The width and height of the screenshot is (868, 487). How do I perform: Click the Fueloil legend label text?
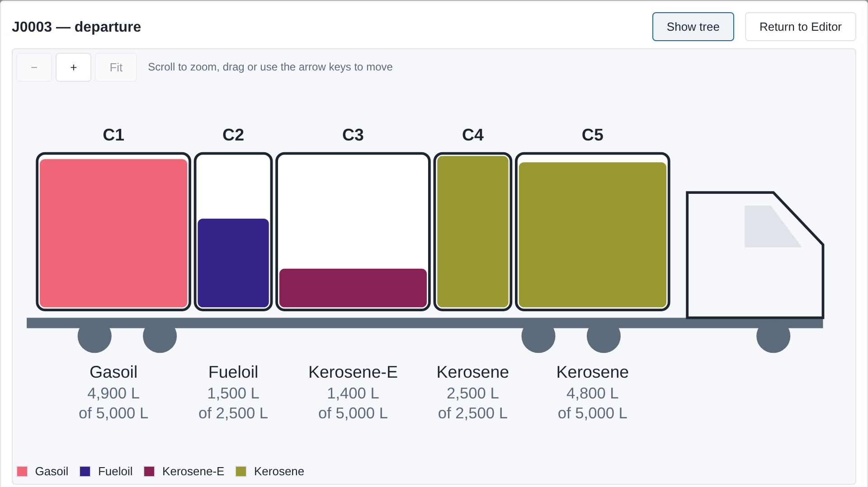(x=115, y=471)
